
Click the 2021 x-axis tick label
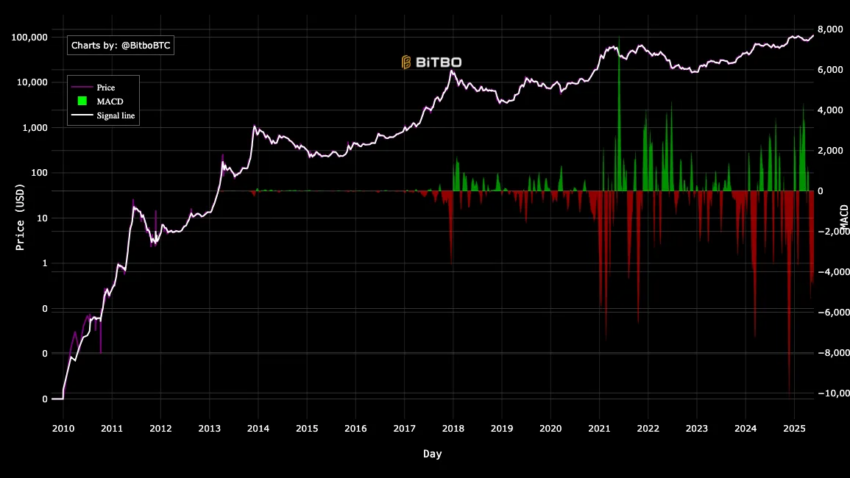(599, 429)
